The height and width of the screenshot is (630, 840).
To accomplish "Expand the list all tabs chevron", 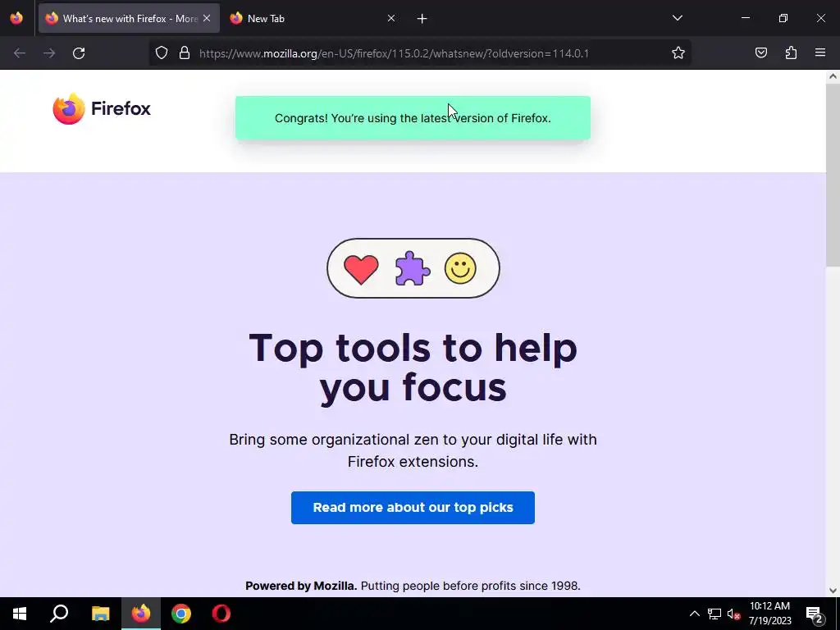I will coord(677,18).
